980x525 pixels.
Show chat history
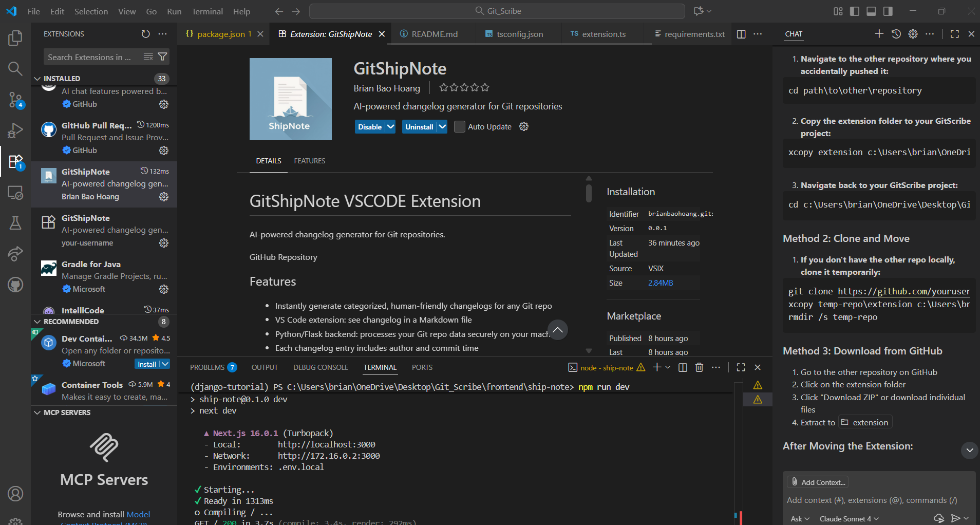tap(896, 34)
